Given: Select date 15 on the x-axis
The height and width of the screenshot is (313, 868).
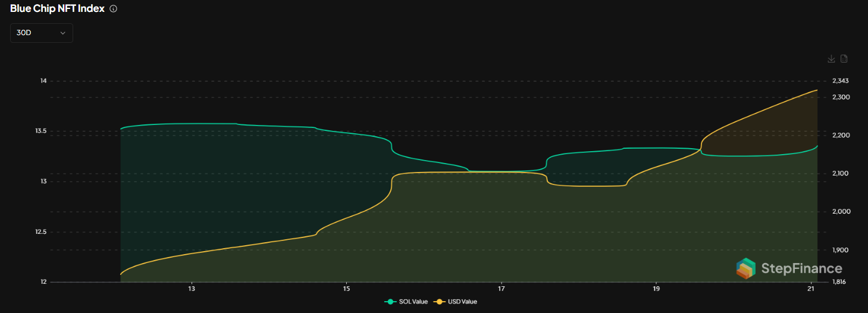Looking at the screenshot, I should click(x=346, y=289).
